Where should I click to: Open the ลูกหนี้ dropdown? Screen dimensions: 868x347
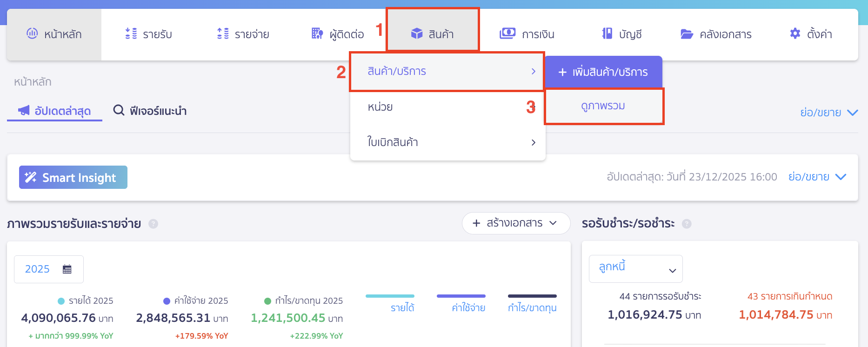[636, 268]
